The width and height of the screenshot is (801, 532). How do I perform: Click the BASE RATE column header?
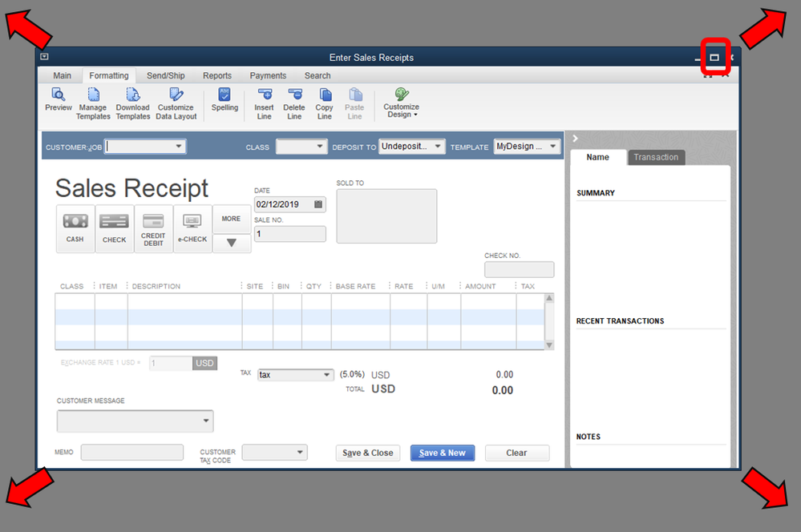pos(355,286)
